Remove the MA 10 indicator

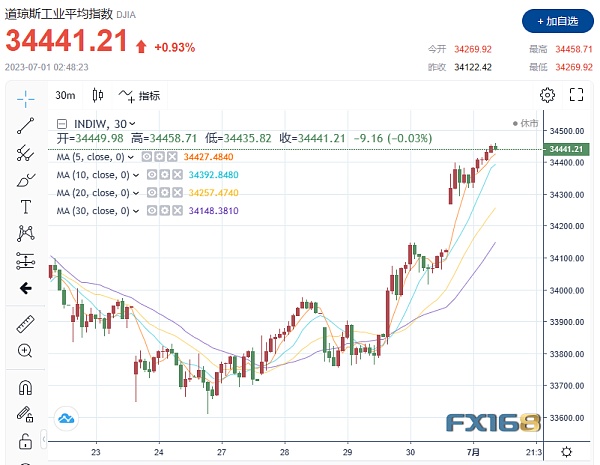pos(178,175)
